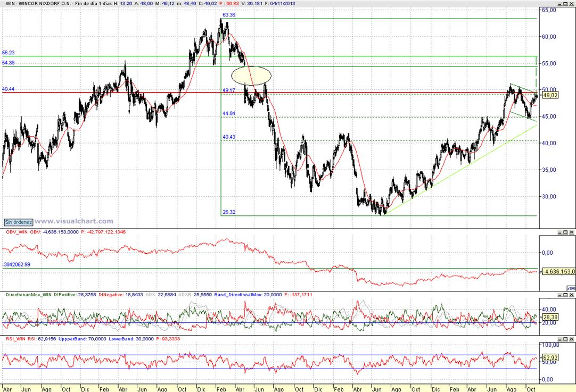Screen dimensions: 576x392
Task: Click the 56.23 level label
Action: [9, 53]
